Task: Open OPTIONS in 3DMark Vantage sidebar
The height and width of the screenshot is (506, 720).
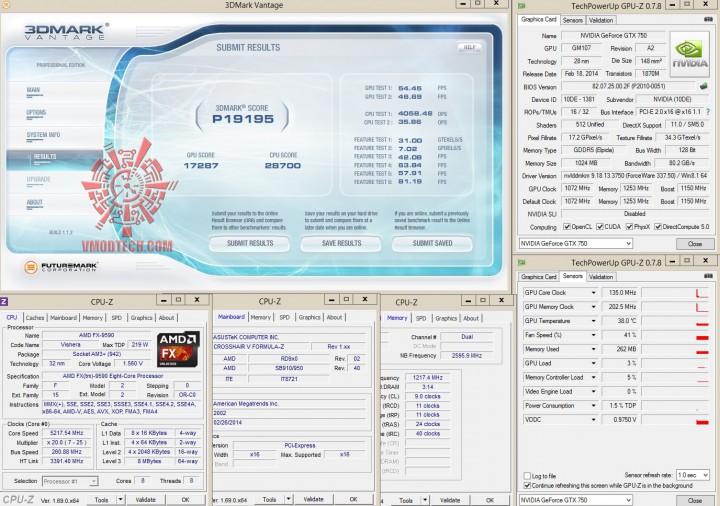Action: pos(36,112)
